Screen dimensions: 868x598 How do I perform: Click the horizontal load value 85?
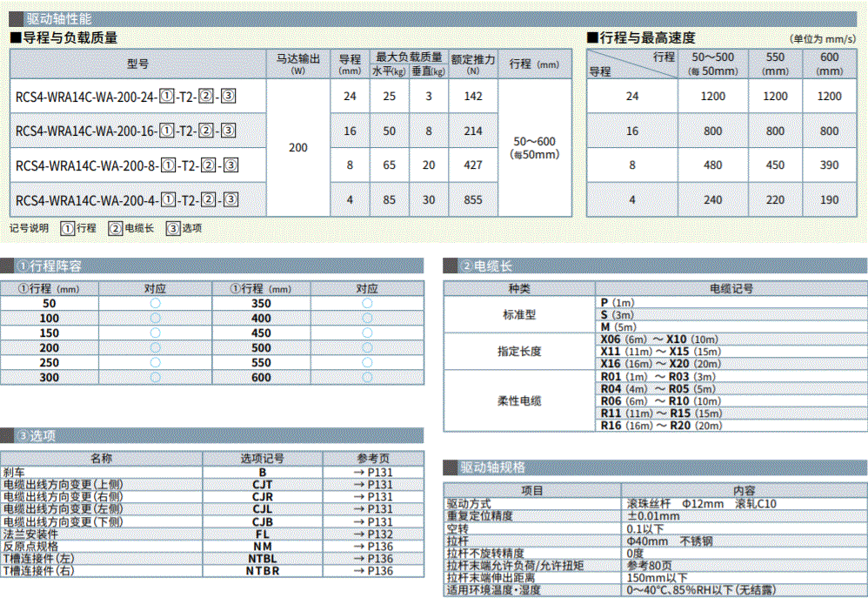[389, 200]
